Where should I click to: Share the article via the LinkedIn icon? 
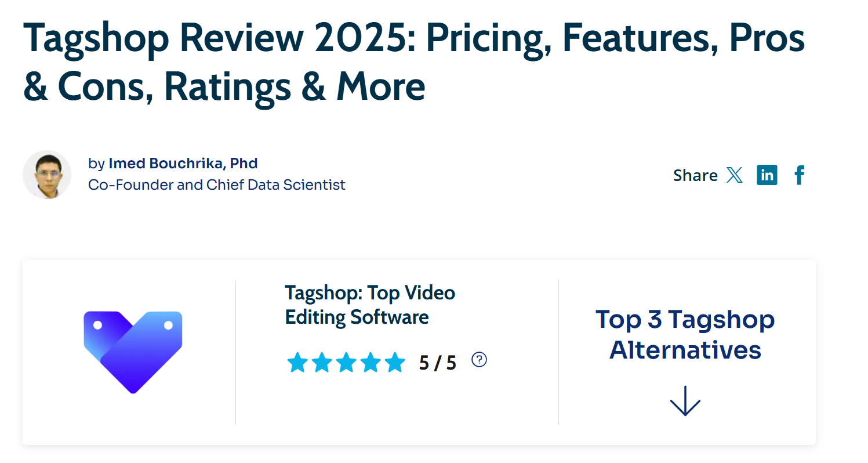pyautogui.click(x=767, y=175)
